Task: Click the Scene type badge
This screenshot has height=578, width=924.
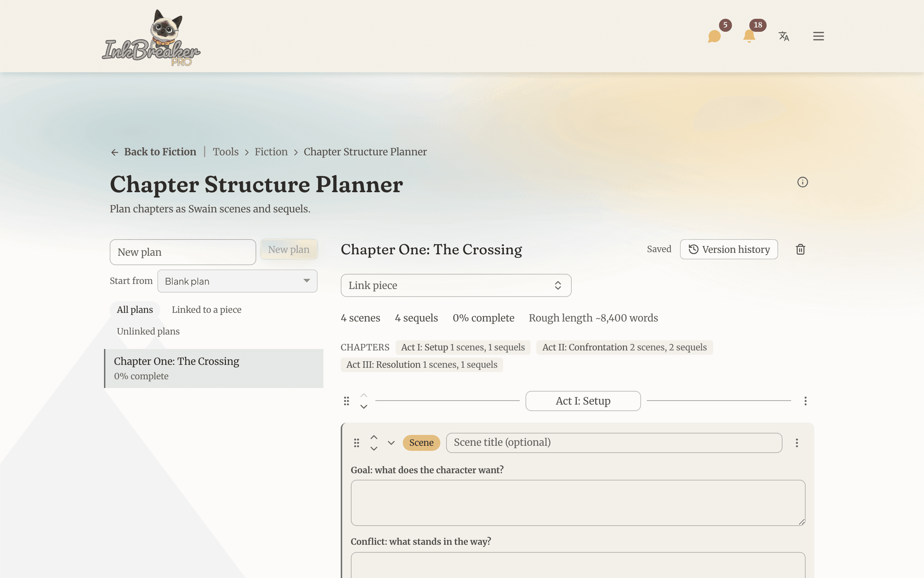Action: click(421, 443)
